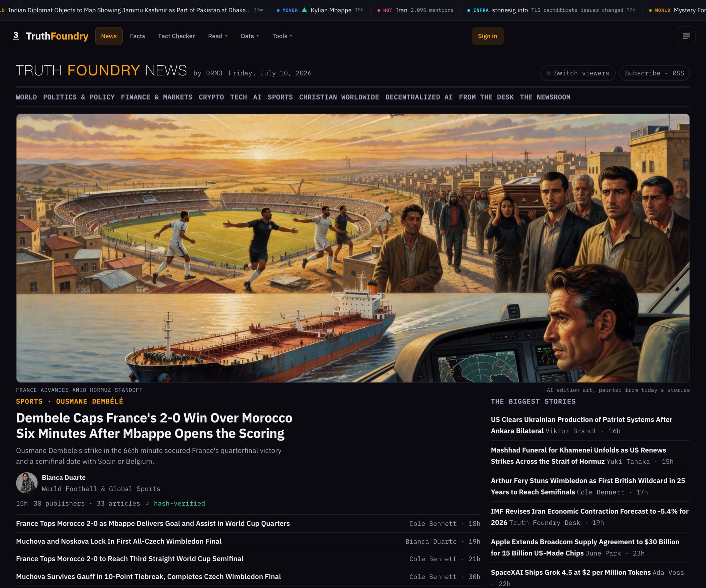
Task: Open the TECH section
Action: coord(239,97)
